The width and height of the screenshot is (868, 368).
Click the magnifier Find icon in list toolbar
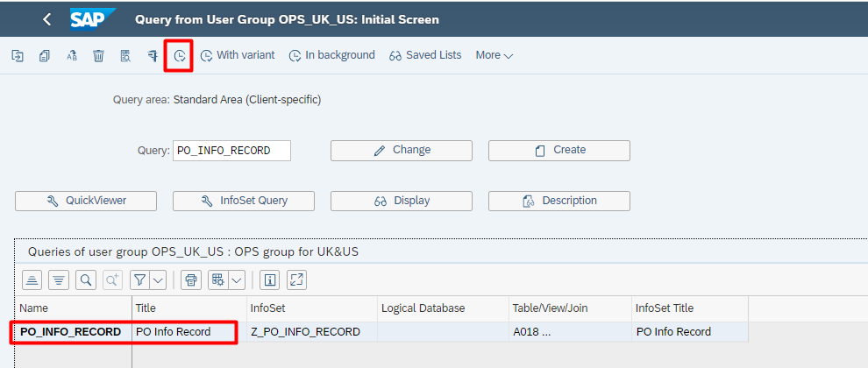pyautogui.click(x=86, y=280)
